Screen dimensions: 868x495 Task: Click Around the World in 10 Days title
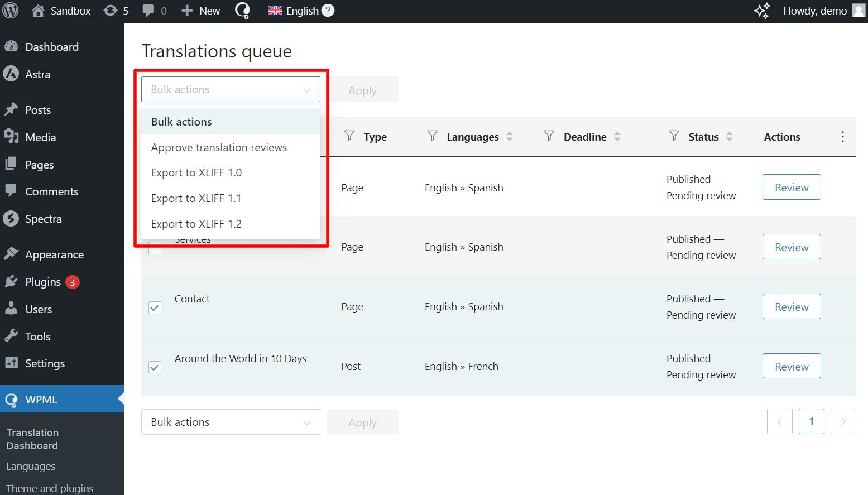pos(241,359)
